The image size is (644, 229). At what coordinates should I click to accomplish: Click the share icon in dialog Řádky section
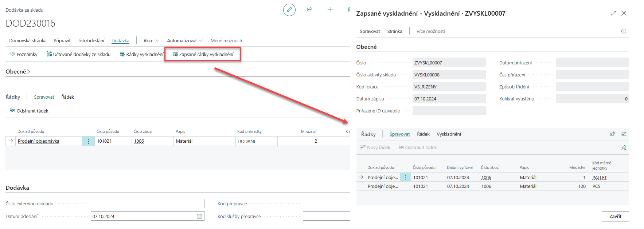[613, 134]
